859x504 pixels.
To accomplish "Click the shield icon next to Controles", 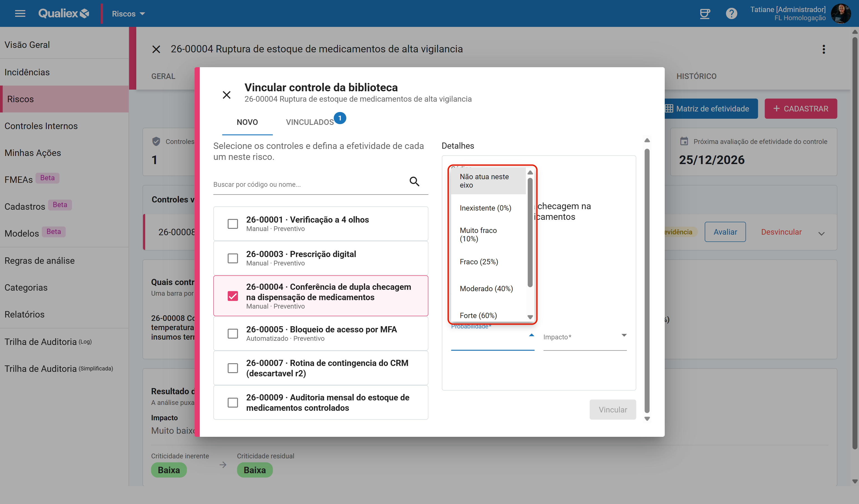I will point(156,141).
